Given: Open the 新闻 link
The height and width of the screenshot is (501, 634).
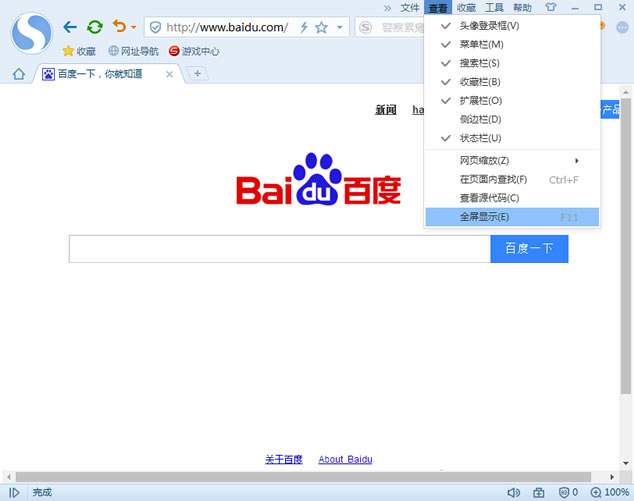Looking at the screenshot, I should (386, 110).
